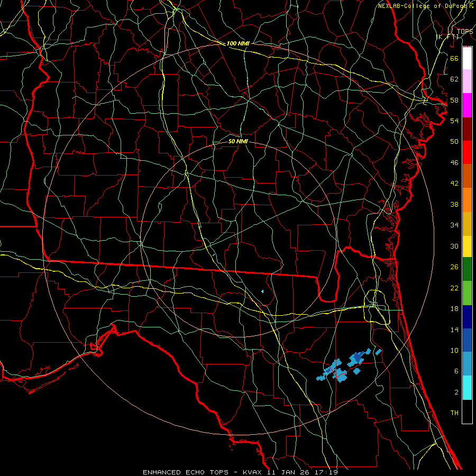
Task: Click the light pink legend swatch
Action: (467, 81)
